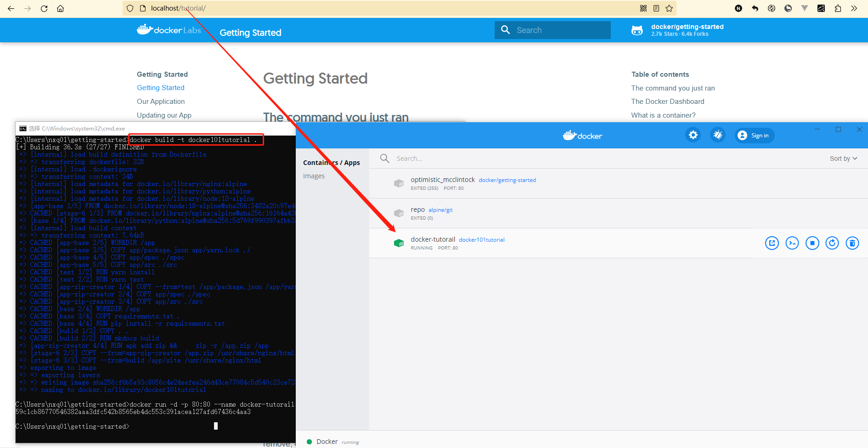
Task: Click the browser forward arrow
Action: pos(28,8)
